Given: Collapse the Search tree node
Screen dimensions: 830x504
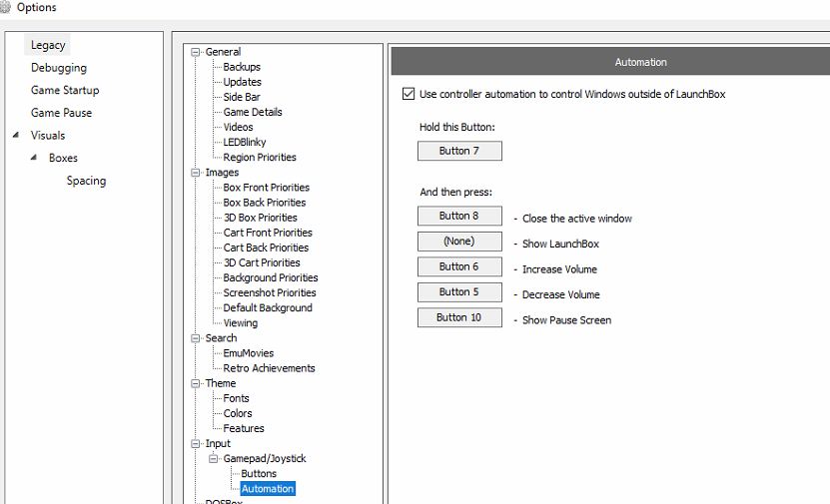Looking at the screenshot, I should (196, 338).
